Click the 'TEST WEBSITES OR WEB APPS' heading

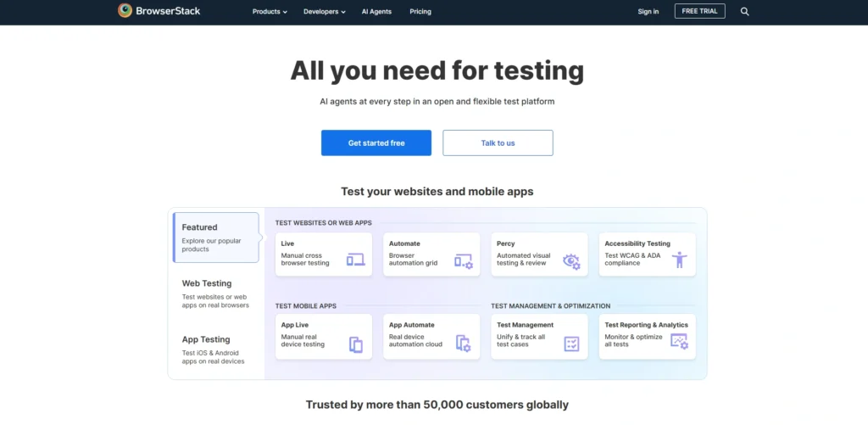tap(323, 223)
